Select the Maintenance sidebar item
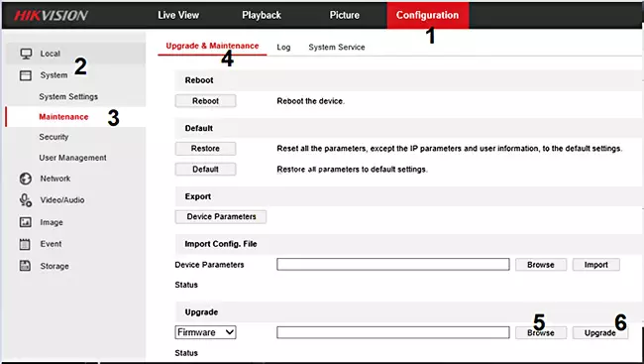Viewport: 644px width, 364px height. click(76, 117)
